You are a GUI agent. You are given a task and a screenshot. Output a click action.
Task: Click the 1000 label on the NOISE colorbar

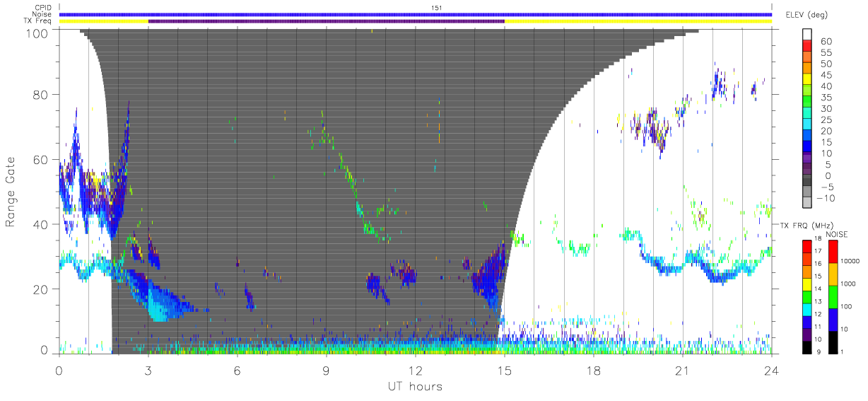click(848, 284)
